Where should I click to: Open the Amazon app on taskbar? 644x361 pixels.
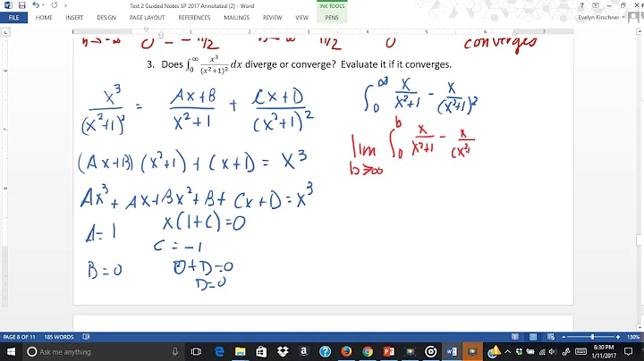click(x=303, y=351)
